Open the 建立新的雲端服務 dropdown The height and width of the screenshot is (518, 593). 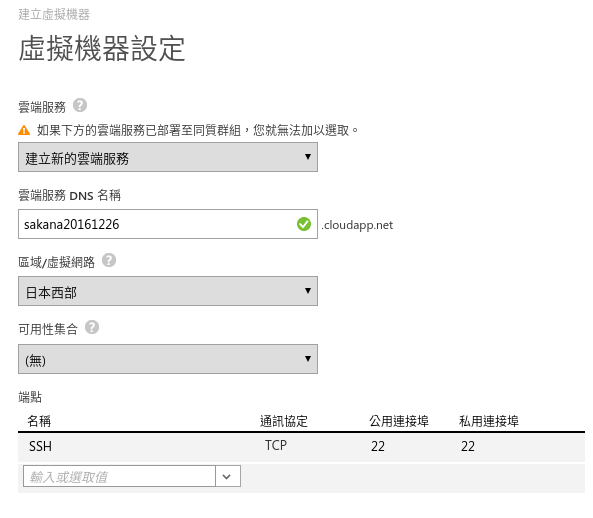coord(168,157)
